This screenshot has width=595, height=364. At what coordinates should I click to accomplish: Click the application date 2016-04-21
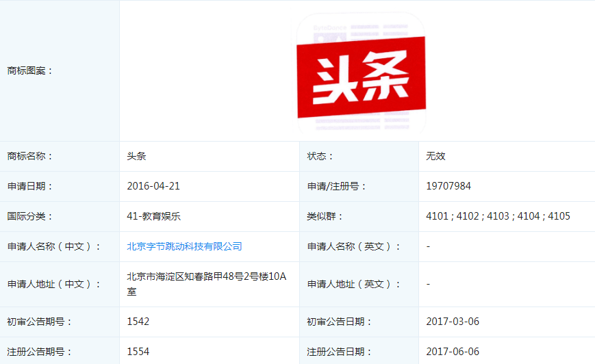[x=153, y=186]
